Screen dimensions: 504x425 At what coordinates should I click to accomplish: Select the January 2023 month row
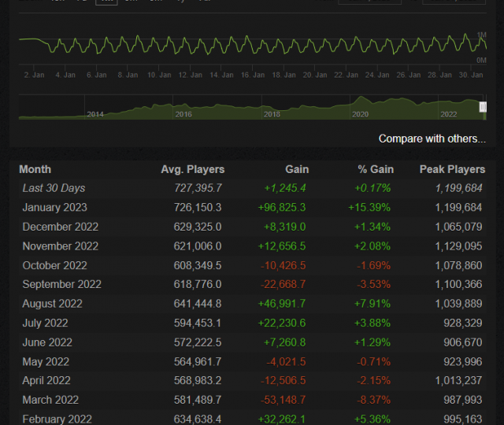(x=55, y=208)
